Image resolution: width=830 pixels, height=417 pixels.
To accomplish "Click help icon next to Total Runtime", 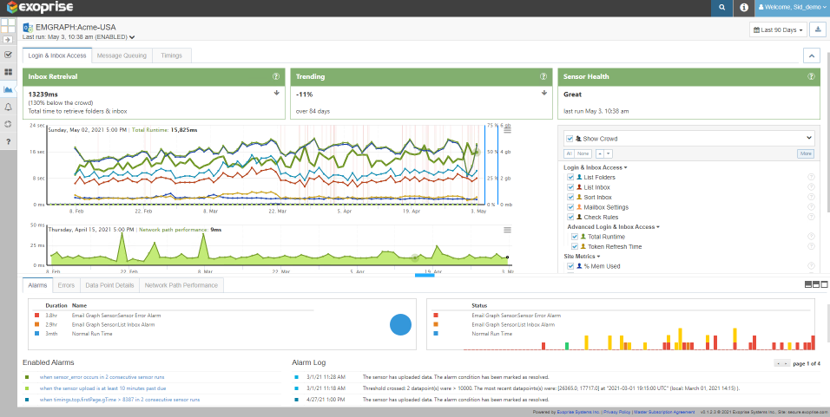I will click(811, 237).
